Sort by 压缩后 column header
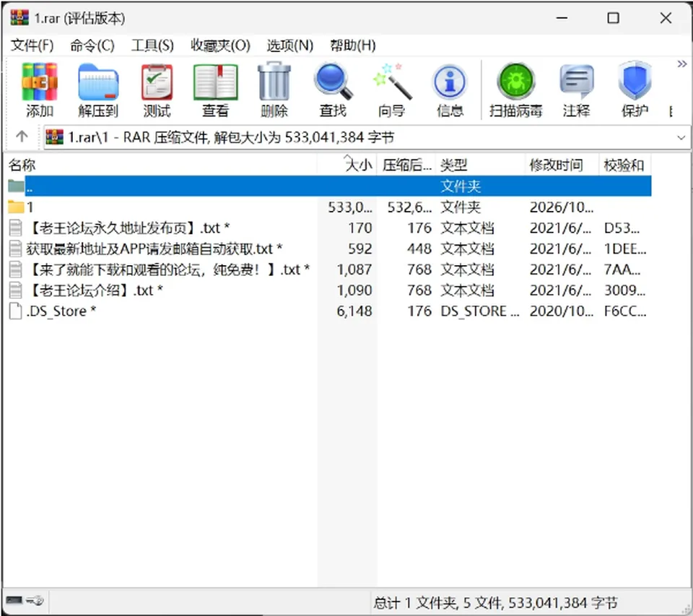693x616 pixels. pos(406,165)
